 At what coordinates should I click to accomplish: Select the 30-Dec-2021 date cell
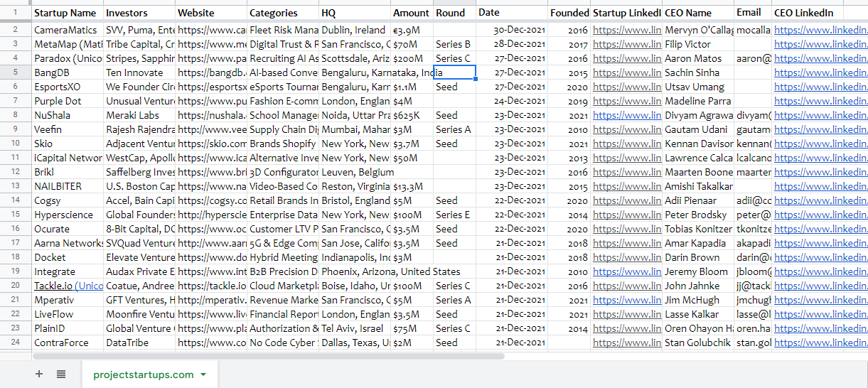point(512,30)
